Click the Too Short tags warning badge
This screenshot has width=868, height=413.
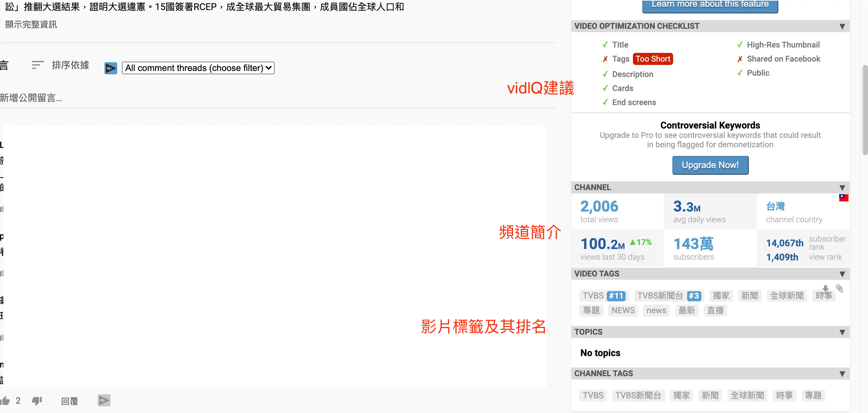pos(653,59)
